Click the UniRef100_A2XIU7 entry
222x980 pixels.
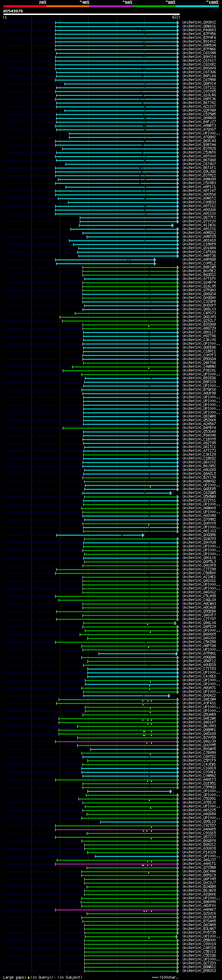(x=199, y=106)
